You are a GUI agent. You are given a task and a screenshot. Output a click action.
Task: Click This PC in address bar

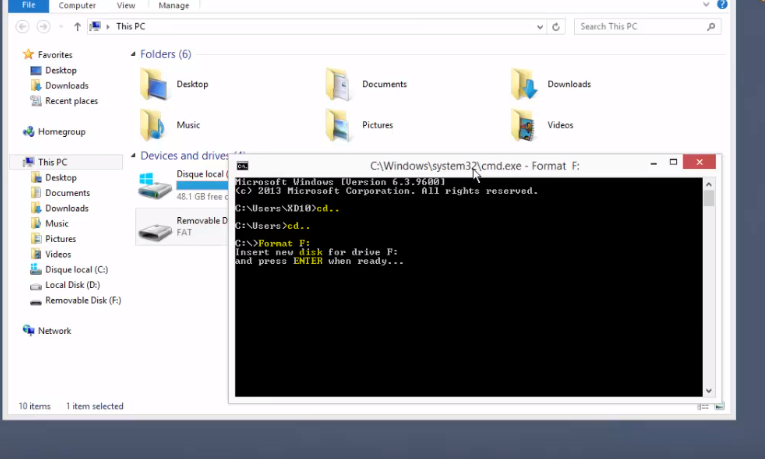click(130, 26)
